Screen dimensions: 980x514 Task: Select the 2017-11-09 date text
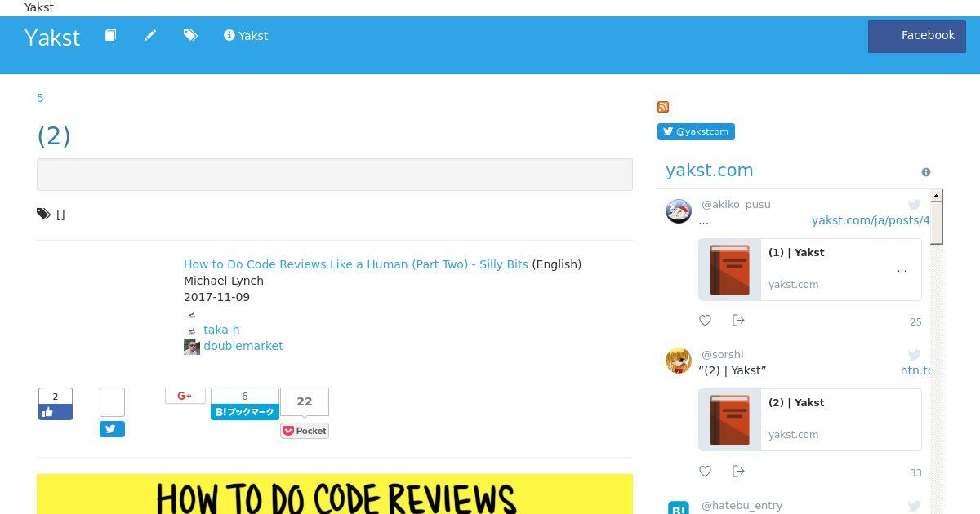tap(216, 297)
